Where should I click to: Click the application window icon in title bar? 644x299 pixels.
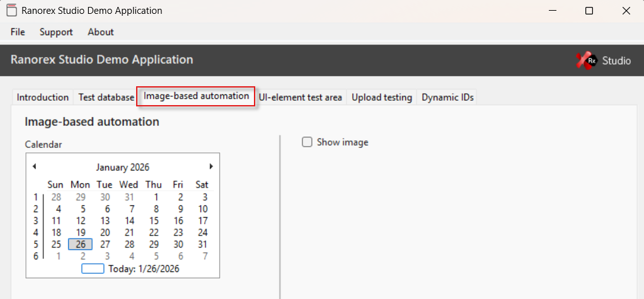(x=11, y=11)
